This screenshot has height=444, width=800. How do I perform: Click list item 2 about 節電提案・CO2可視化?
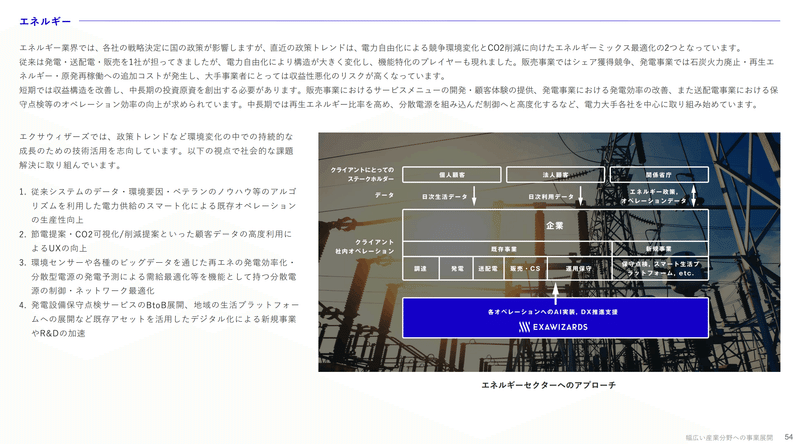pos(156,241)
